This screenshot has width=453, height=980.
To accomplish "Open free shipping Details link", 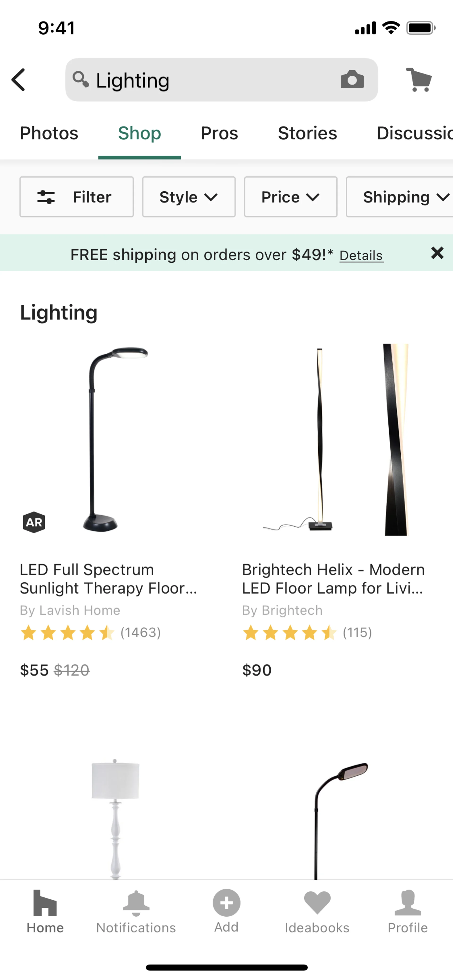I will 361,255.
